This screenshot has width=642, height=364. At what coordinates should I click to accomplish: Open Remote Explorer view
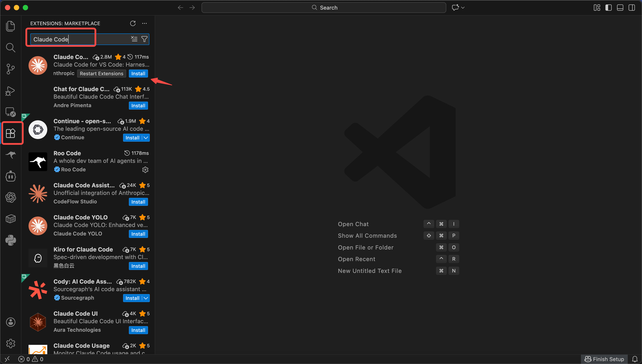pos(10,112)
